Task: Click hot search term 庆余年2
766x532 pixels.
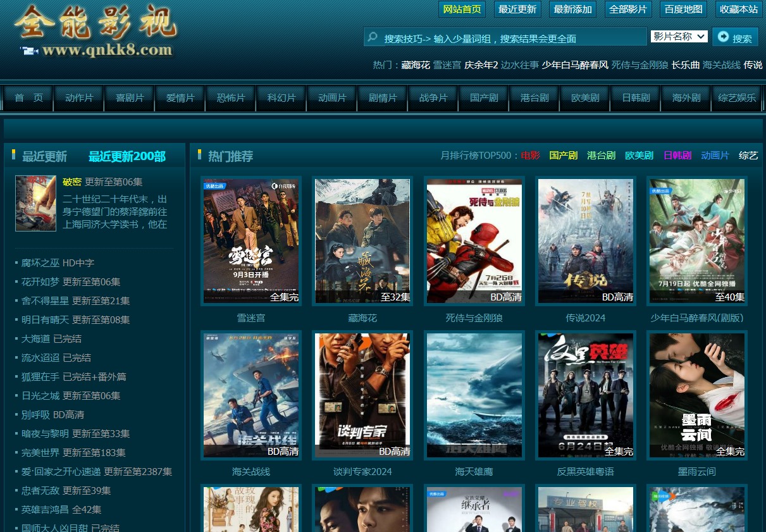Action: (x=481, y=65)
